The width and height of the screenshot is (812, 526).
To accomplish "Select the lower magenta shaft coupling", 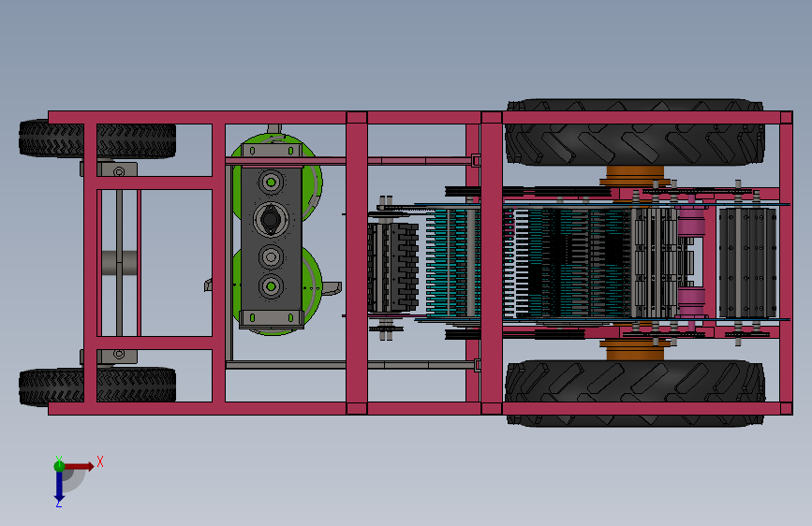I will [691, 302].
